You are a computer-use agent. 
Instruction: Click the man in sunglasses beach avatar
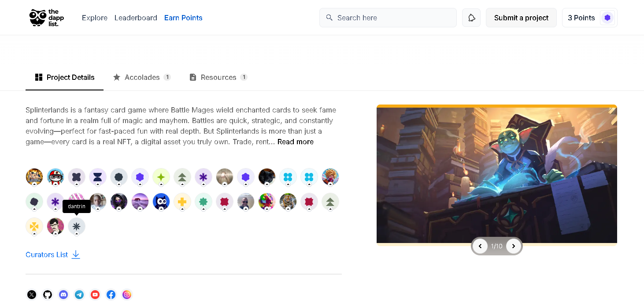pos(246,202)
